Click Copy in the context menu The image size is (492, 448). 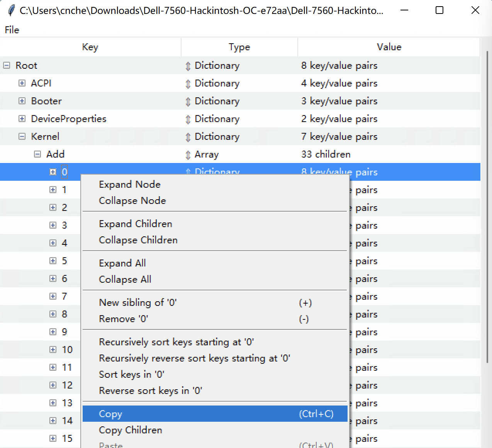[x=215, y=414]
